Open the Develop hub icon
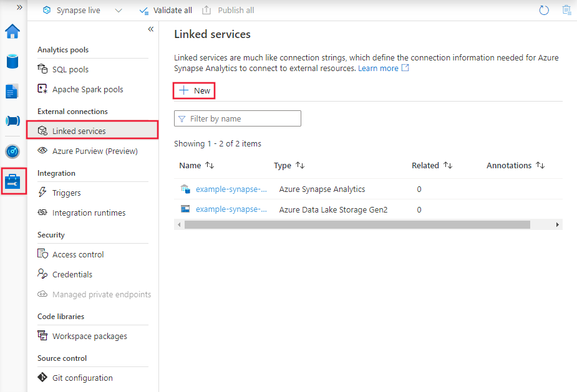 click(12, 91)
